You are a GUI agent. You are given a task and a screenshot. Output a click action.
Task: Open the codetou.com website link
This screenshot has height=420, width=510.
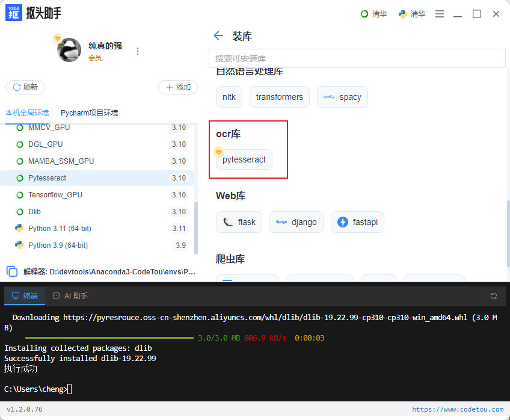click(458, 409)
